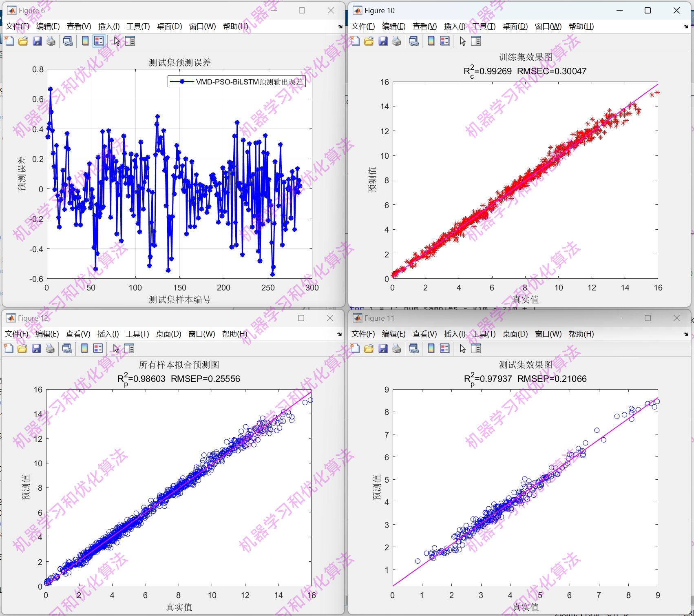Print figure icon in Figure 6 toolbar
Screen dimensions: 694x616
51,41
